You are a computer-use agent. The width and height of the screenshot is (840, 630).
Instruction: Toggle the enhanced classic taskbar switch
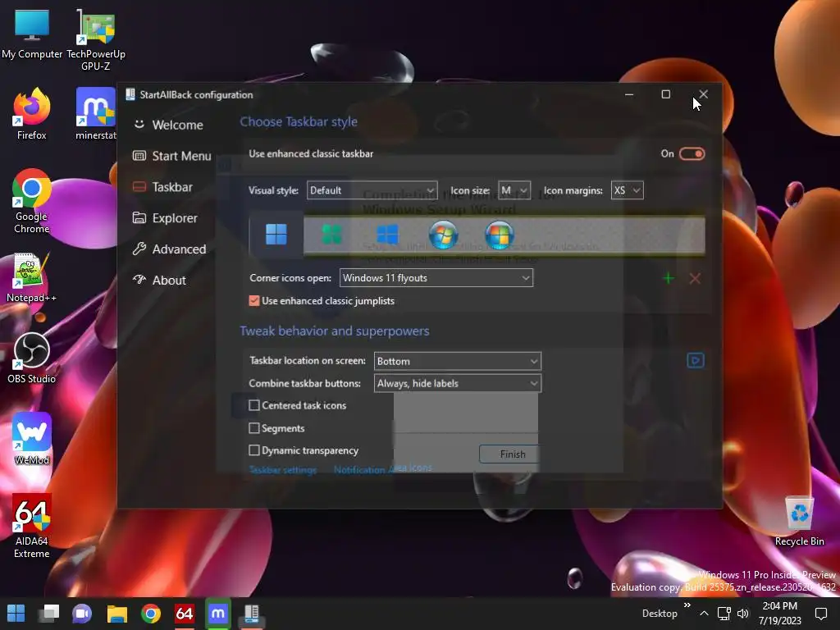[x=692, y=154]
